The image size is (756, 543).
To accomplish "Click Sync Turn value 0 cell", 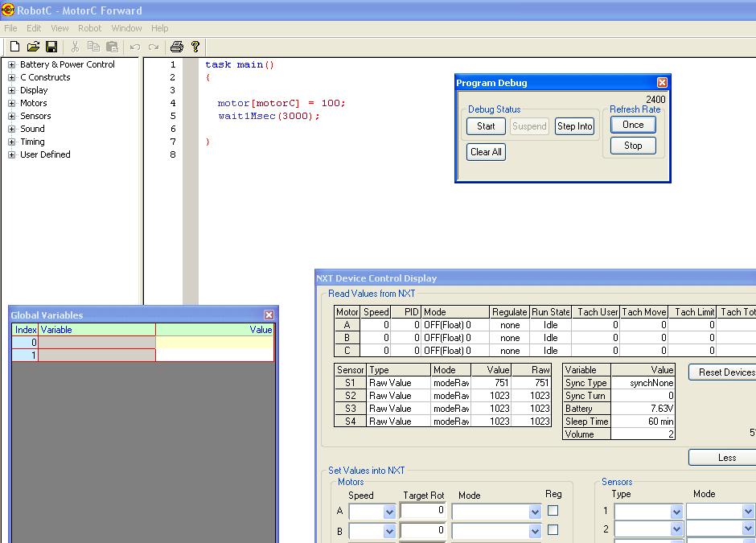I will (643, 396).
